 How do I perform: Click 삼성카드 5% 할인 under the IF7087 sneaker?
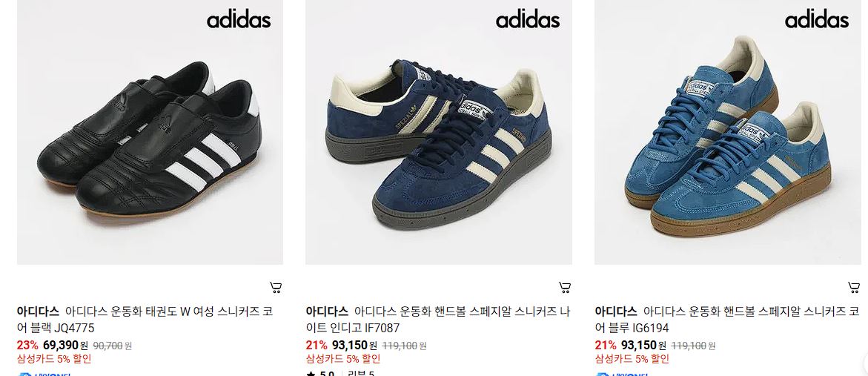click(342, 359)
